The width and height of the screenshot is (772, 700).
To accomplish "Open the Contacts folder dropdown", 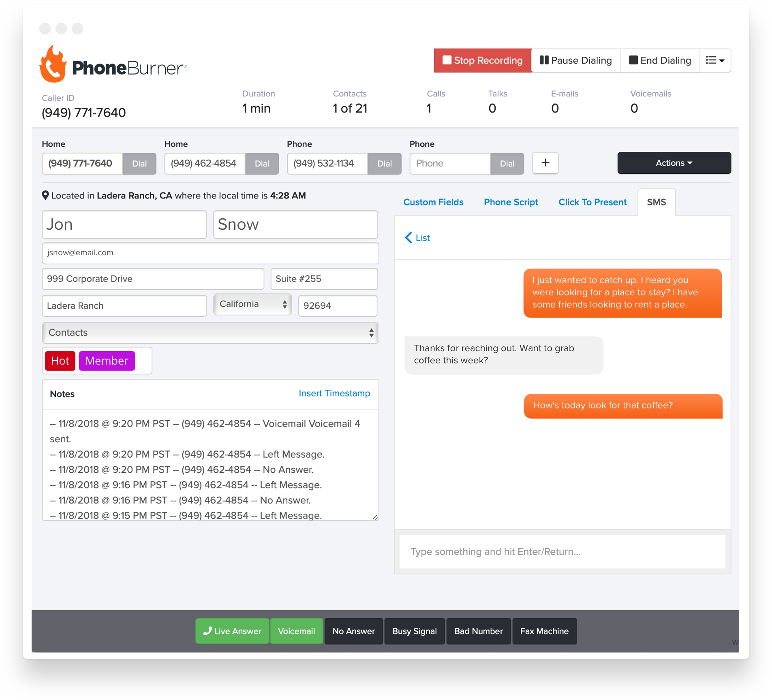I will (210, 333).
